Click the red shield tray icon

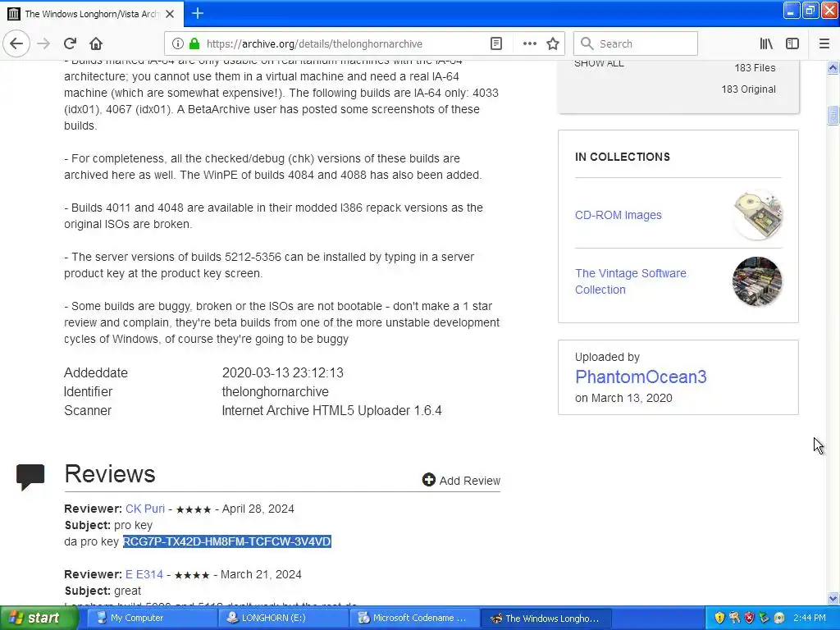click(749, 618)
